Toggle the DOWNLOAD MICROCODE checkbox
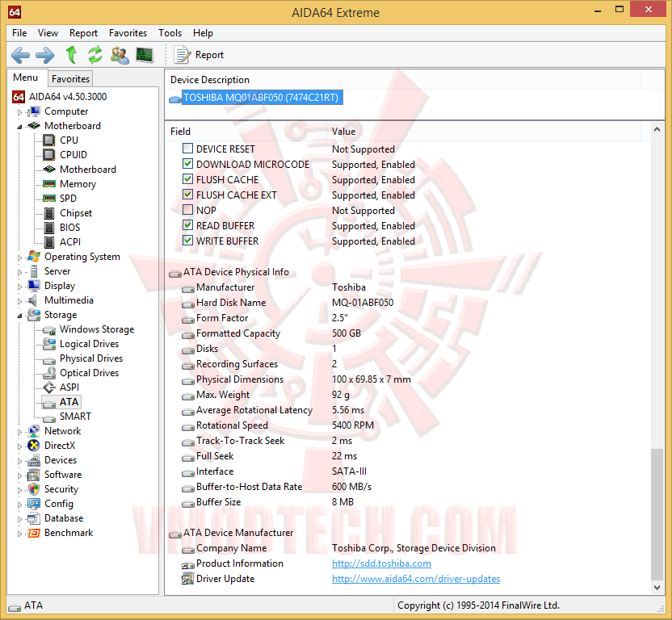This screenshot has width=672, height=620. (187, 164)
